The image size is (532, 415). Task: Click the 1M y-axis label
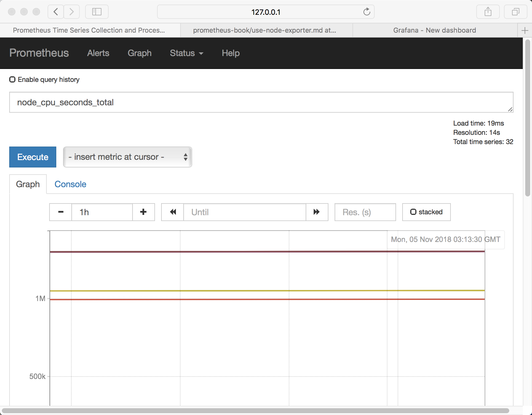(x=40, y=299)
